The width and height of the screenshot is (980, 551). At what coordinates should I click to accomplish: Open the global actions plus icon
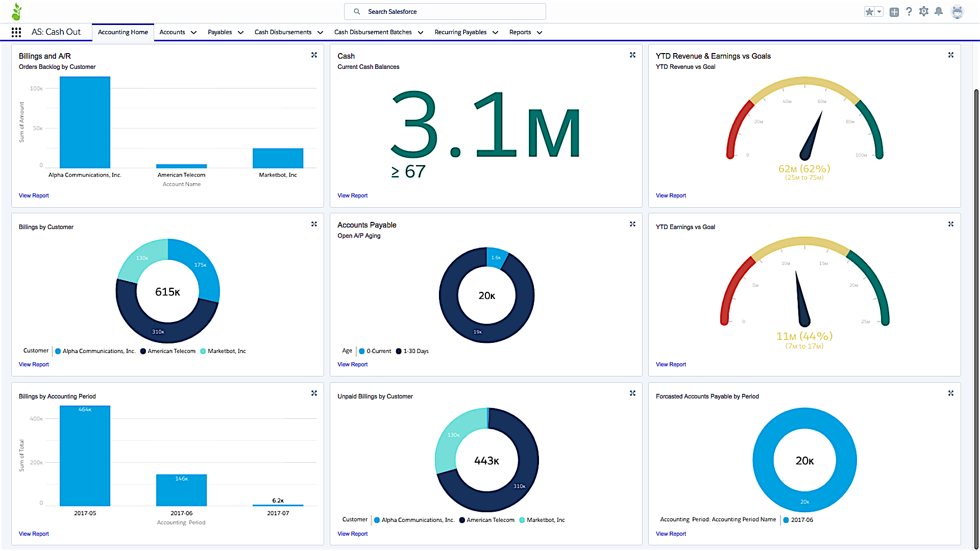(x=894, y=12)
